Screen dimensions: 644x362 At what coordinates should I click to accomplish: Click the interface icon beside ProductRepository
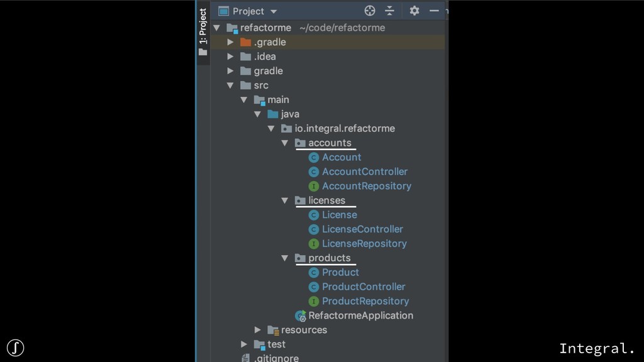[314, 301]
